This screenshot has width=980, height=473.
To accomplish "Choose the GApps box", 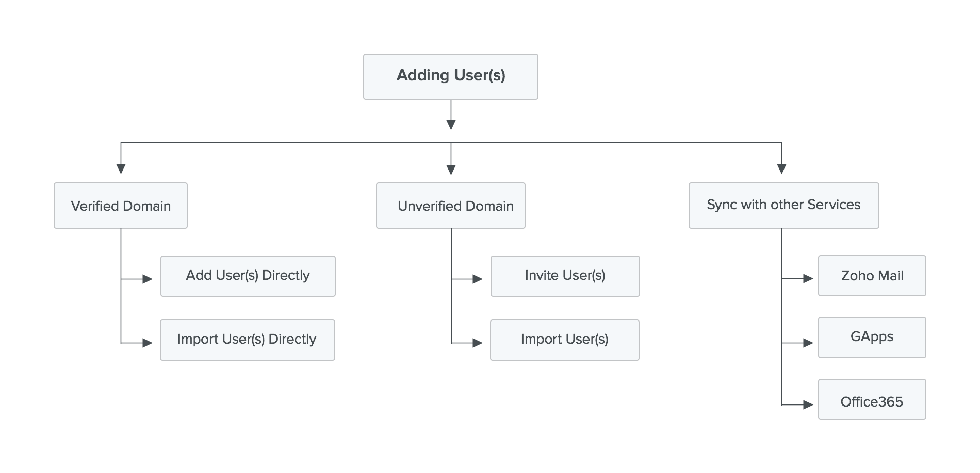I will 872,337.
